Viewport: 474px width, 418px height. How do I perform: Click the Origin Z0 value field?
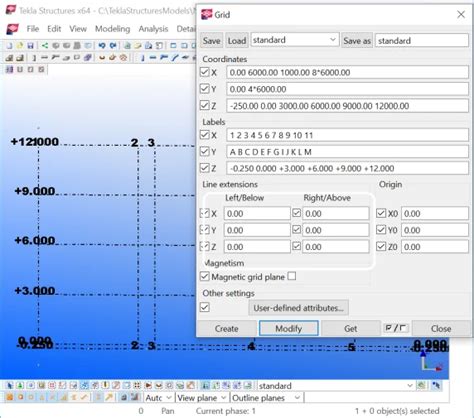click(435, 247)
